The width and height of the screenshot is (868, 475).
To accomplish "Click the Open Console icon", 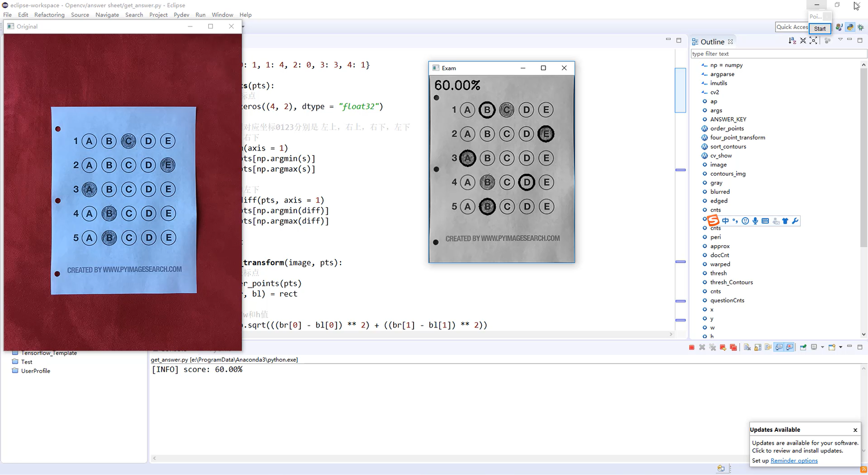I will coord(832,347).
